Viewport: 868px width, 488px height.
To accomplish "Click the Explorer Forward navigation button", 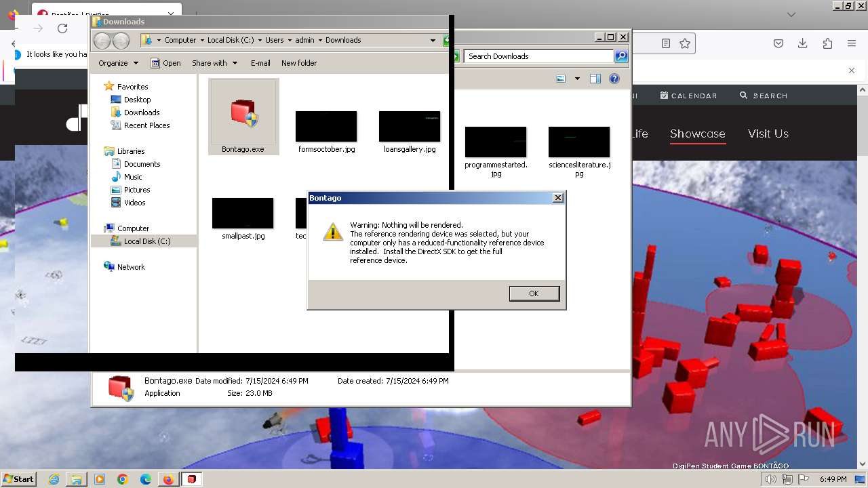I will pyautogui.click(x=121, y=41).
